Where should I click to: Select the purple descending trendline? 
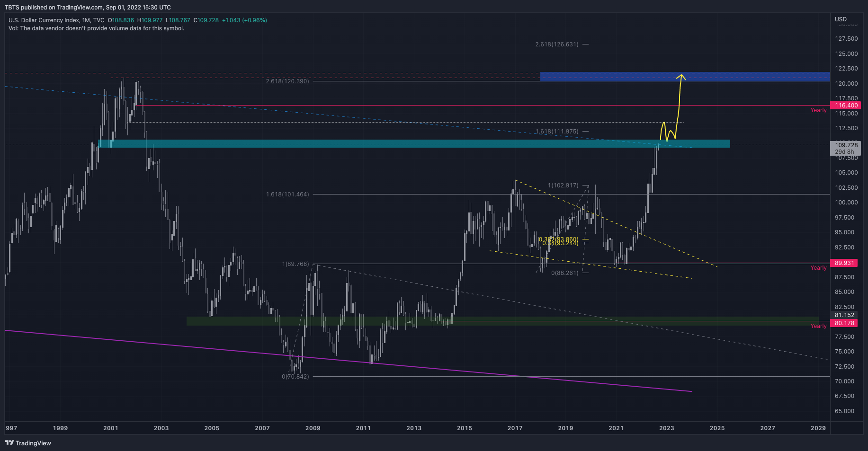(348, 361)
